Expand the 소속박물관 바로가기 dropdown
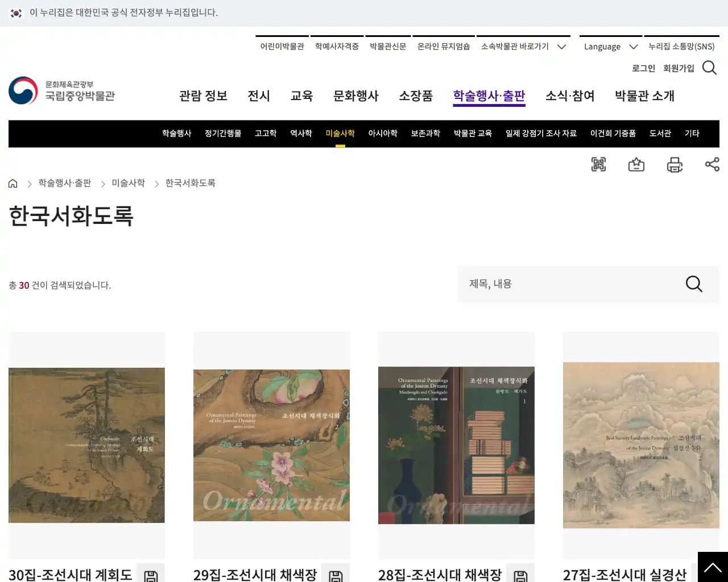The height and width of the screenshot is (582, 728). pyautogui.click(x=523, y=47)
